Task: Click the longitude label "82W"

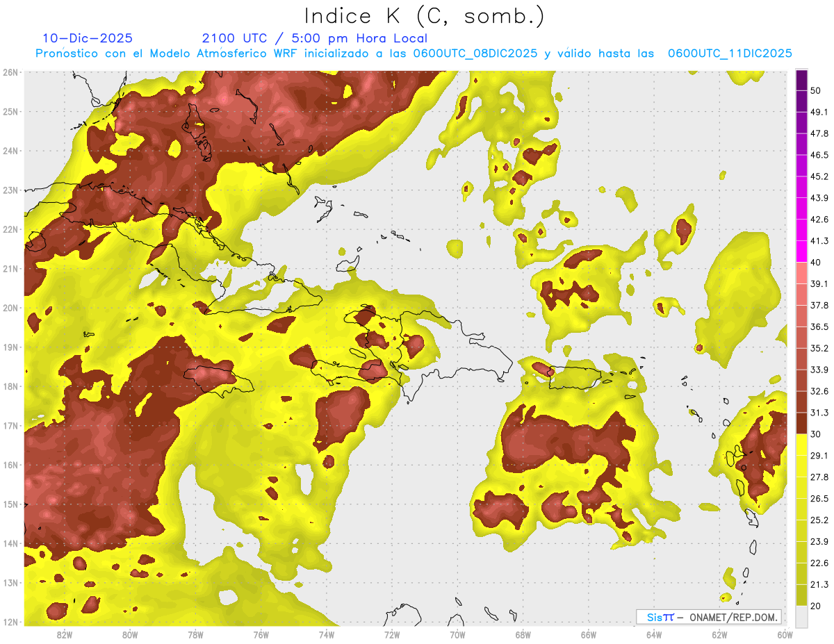Action: (x=65, y=634)
